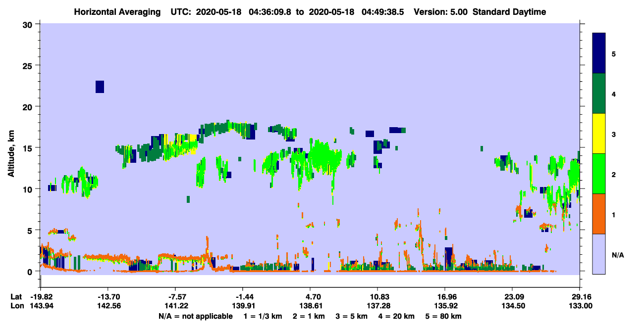
Task: Click 'Standard Daytime' in the title
Action: [x=509, y=12]
